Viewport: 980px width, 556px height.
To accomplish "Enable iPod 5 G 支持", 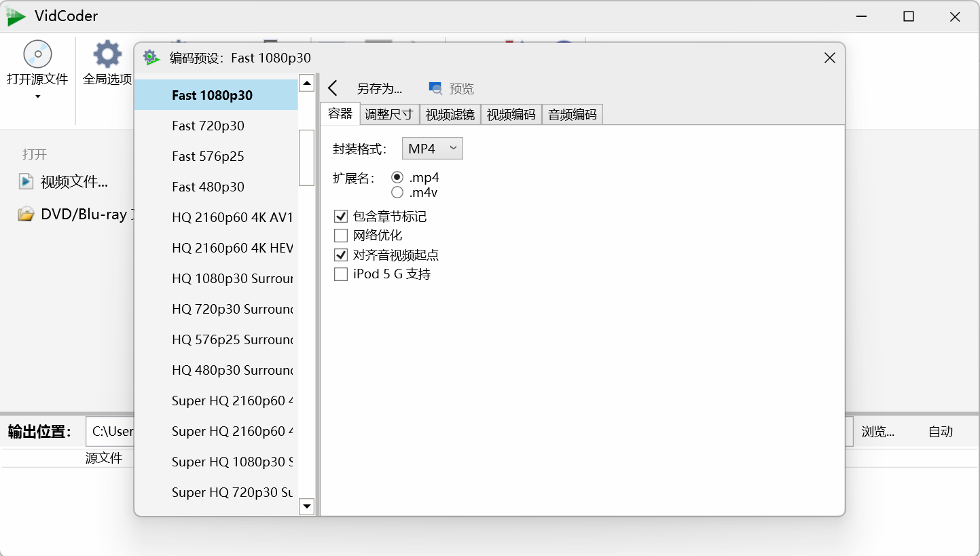I will 341,274.
